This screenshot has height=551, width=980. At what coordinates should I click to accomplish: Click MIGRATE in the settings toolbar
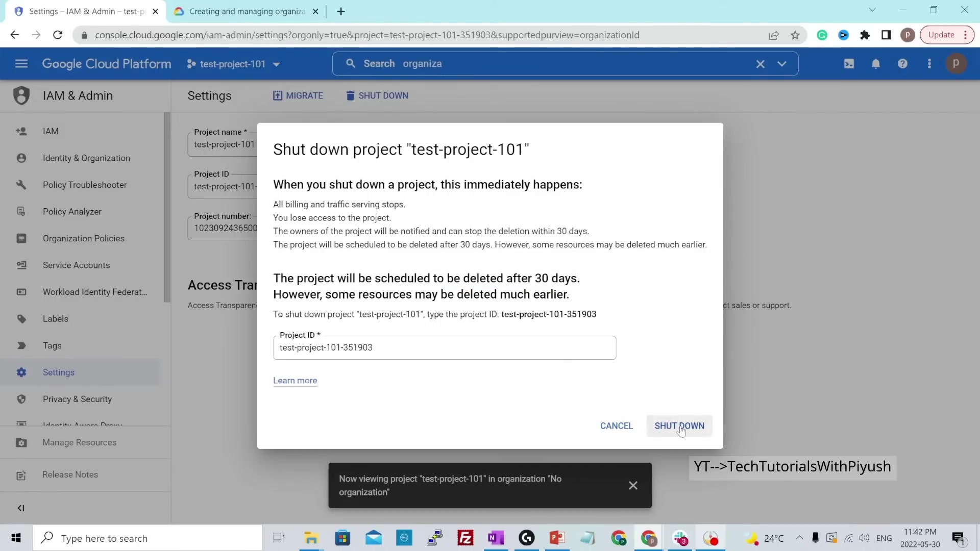[x=298, y=95]
